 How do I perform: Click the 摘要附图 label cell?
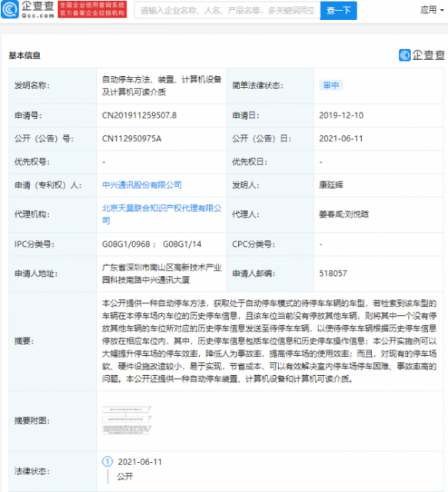point(53,421)
